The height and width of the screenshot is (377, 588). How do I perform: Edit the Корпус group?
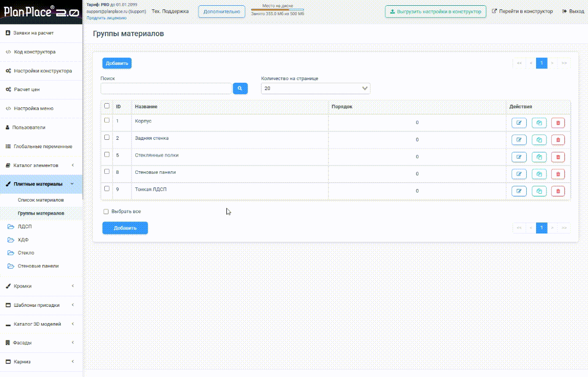pos(519,123)
